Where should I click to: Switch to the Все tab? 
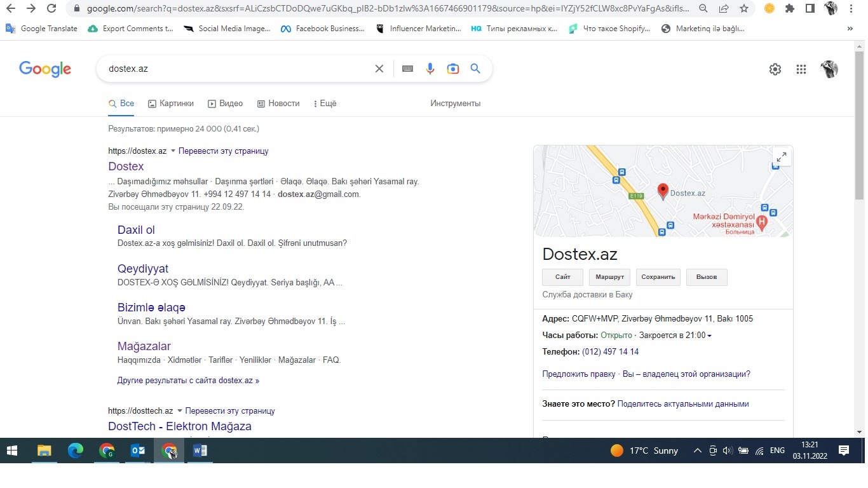121,104
